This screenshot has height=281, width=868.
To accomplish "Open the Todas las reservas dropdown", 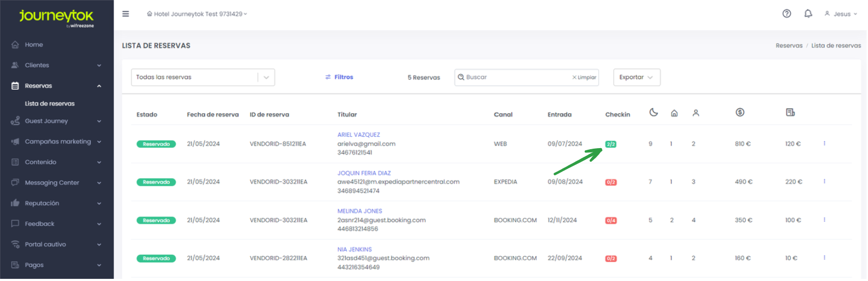I will point(202,77).
